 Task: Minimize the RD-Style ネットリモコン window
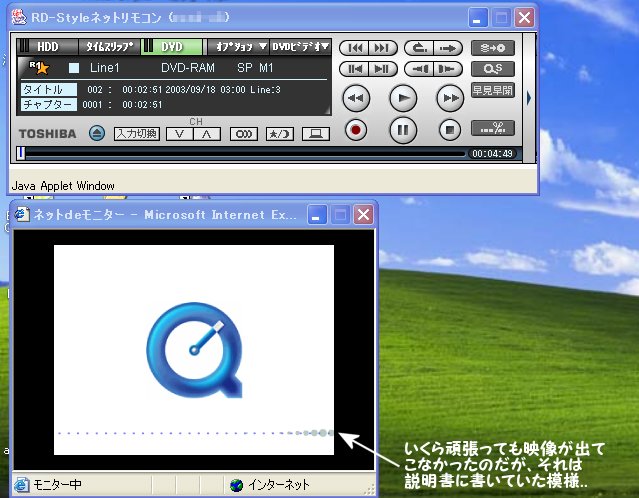(x=478, y=18)
